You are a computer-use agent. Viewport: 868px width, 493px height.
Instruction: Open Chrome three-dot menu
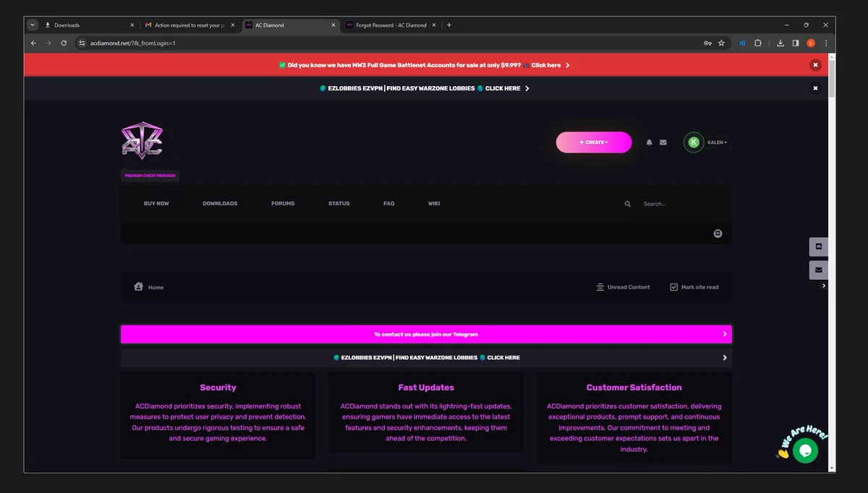tap(826, 43)
